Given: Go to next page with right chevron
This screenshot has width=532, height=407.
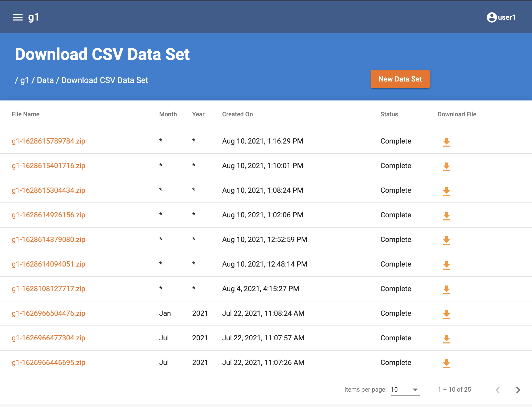Looking at the screenshot, I should [x=518, y=390].
